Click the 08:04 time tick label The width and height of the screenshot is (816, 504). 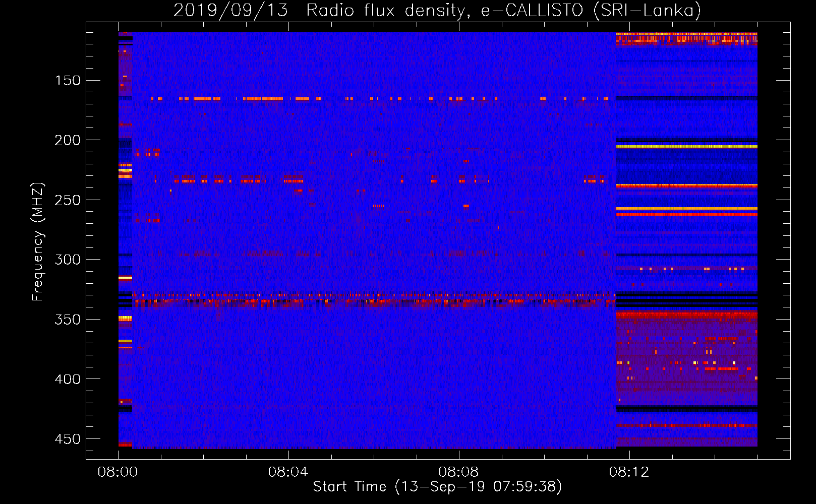coord(288,472)
